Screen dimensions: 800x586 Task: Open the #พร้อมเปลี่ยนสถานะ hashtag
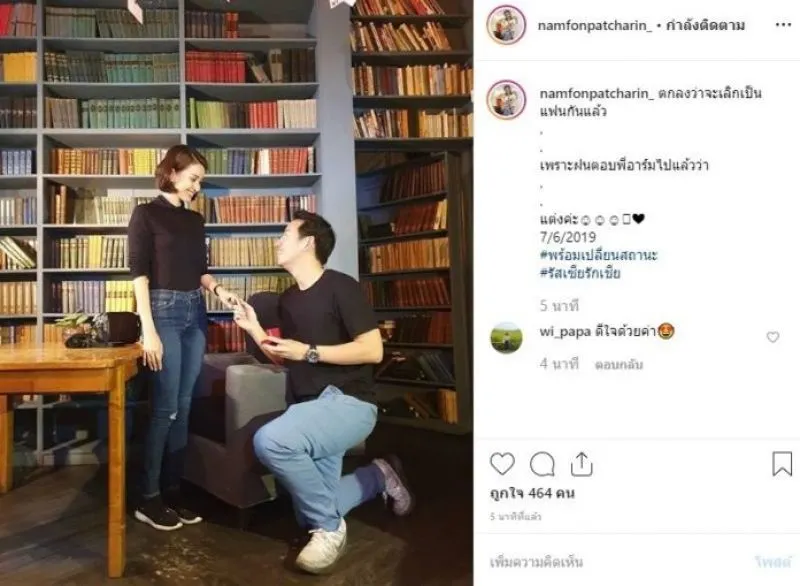(x=598, y=255)
